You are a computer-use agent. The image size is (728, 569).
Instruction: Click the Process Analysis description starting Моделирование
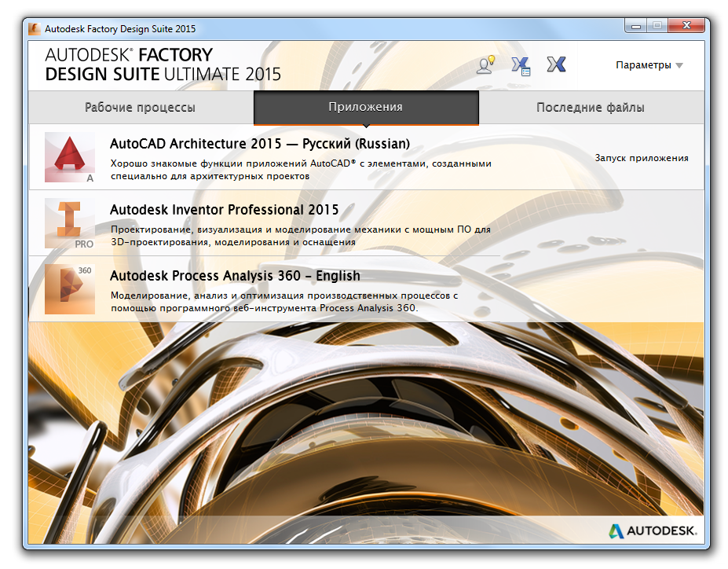pos(284,302)
